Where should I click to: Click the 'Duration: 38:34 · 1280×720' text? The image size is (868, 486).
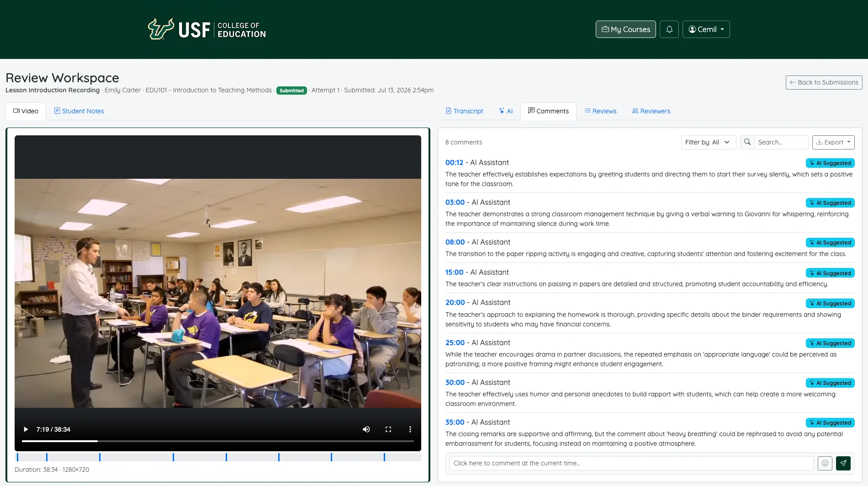[52, 470]
